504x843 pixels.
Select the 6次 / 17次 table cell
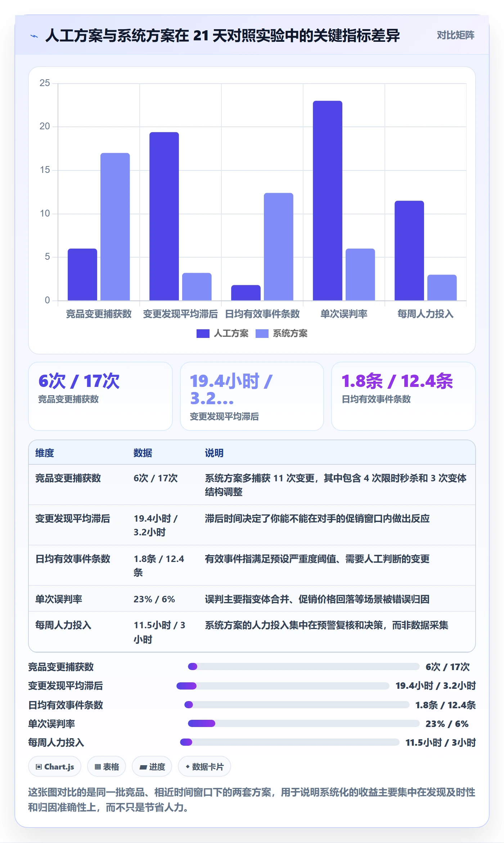[156, 478]
